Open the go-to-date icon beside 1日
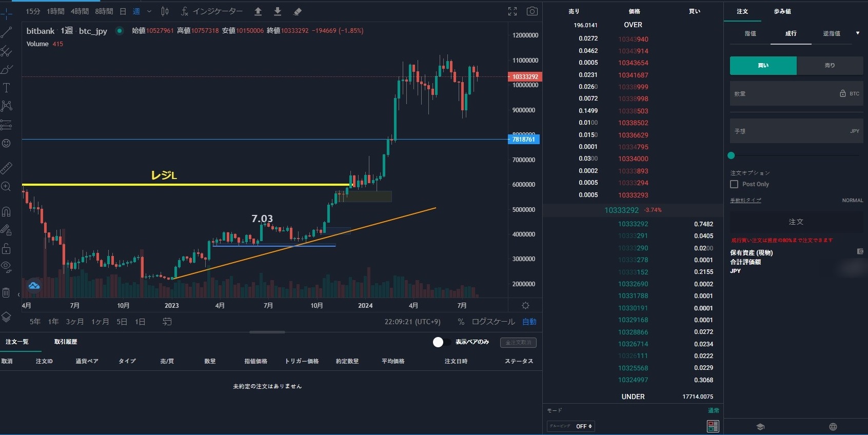 click(x=167, y=322)
